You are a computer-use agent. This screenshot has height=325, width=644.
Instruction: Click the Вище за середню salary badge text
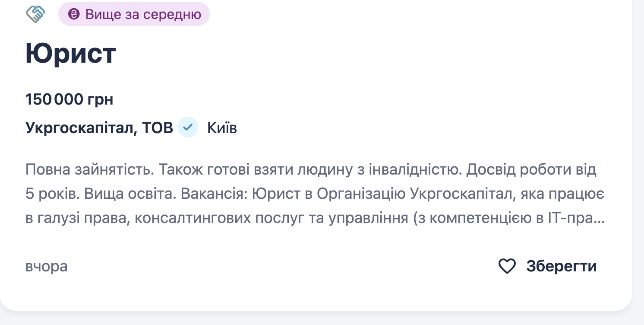click(143, 14)
